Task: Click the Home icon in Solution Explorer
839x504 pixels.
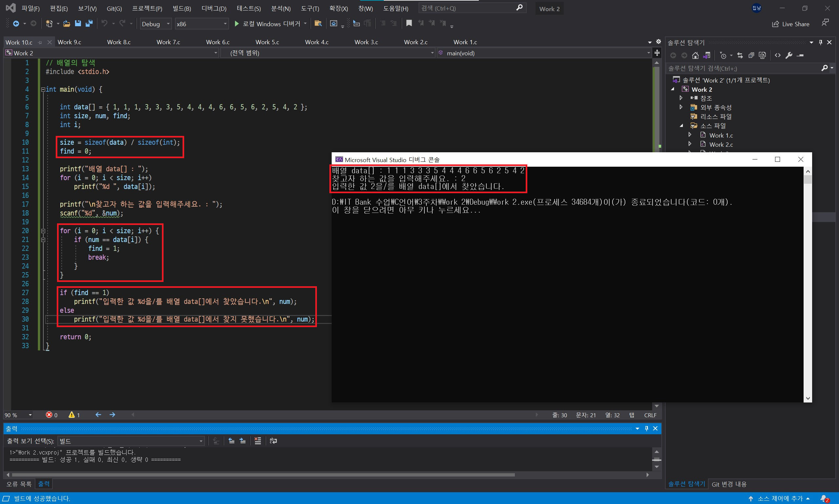Action: pyautogui.click(x=695, y=55)
